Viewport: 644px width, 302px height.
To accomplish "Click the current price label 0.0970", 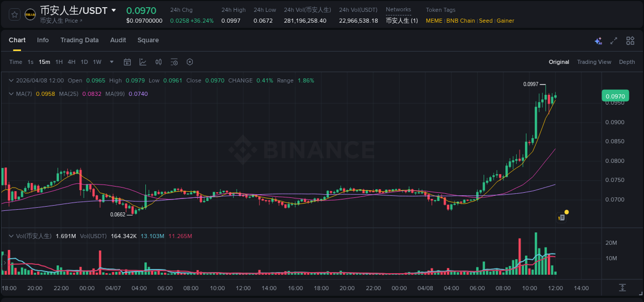I will 616,96.
